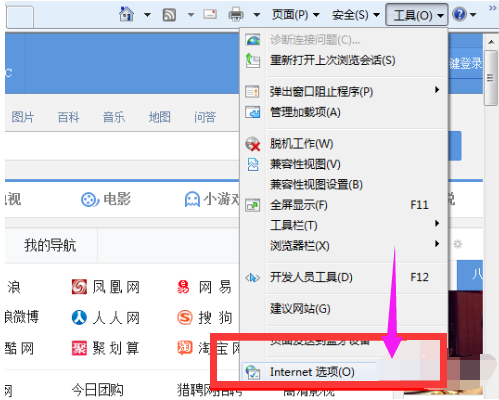Viewport: 499px width, 400px height.
Task: Click into the page search box
Action: 122,146
